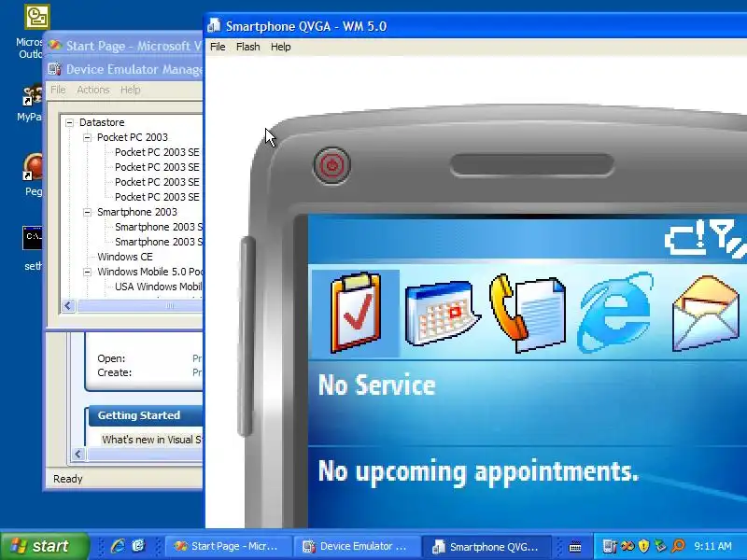Click What's new in Visual Studio link
747x560 pixels.
[151, 440]
